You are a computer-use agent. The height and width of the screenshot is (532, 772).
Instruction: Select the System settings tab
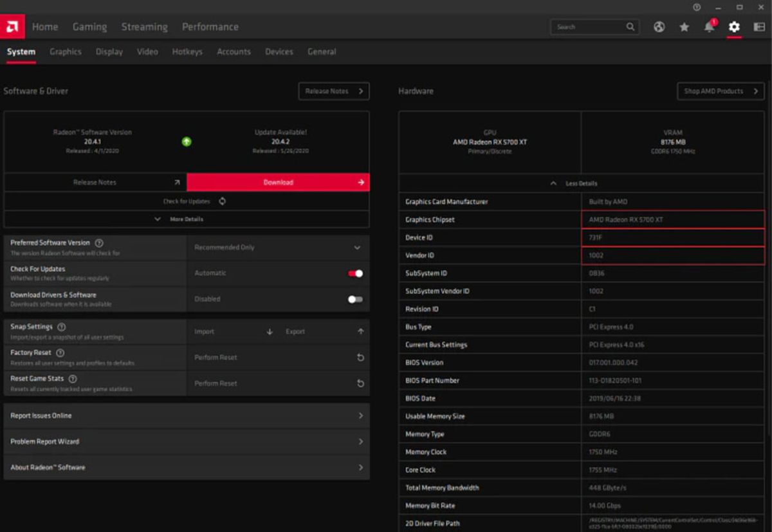pos(21,52)
